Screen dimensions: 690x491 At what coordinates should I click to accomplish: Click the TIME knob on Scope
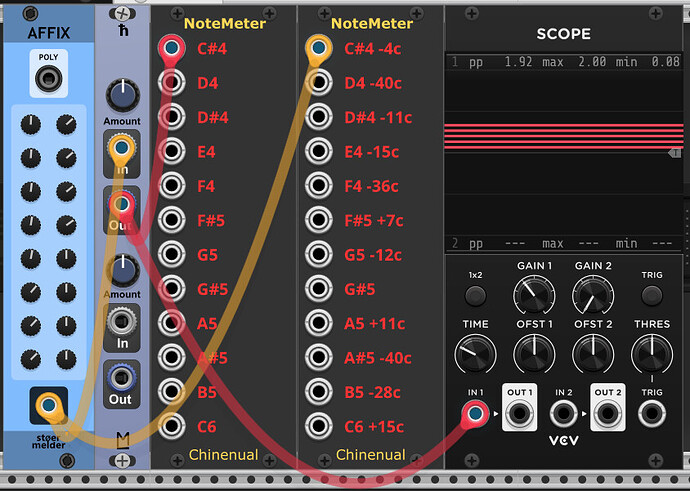475,354
